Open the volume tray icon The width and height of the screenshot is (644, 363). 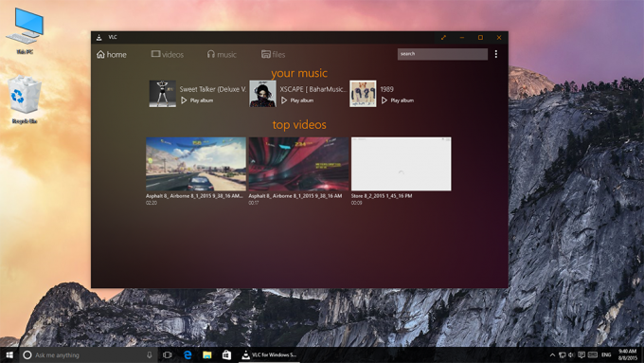click(571, 354)
